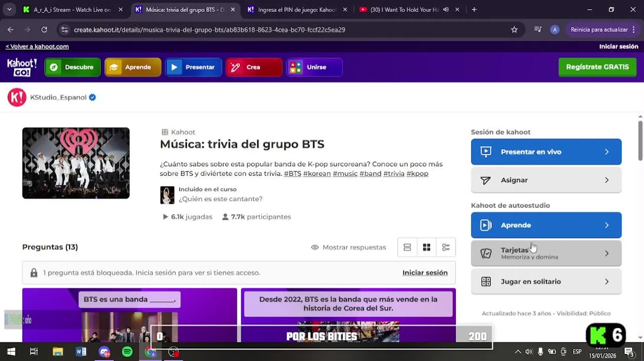Screen dimensions: 644x361
Task: Open the ¿Quién es este cantante? course
Action: (220, 199)
